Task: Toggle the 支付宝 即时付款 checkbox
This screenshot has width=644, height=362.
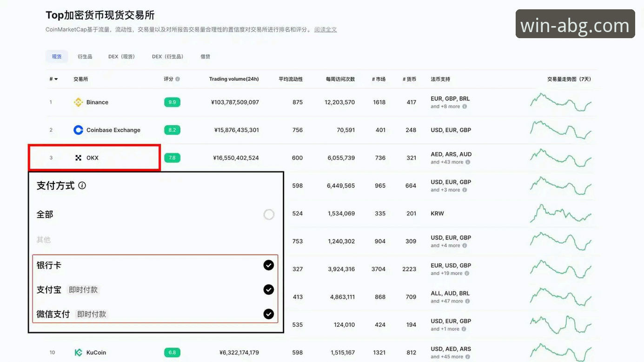Action: tap(268, 289)
